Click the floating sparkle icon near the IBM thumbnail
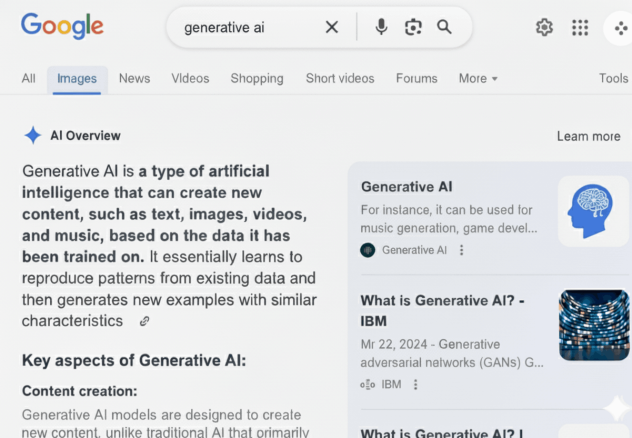Screen dimensions: 632x438 pyautogui.click(x=617, y=409)
